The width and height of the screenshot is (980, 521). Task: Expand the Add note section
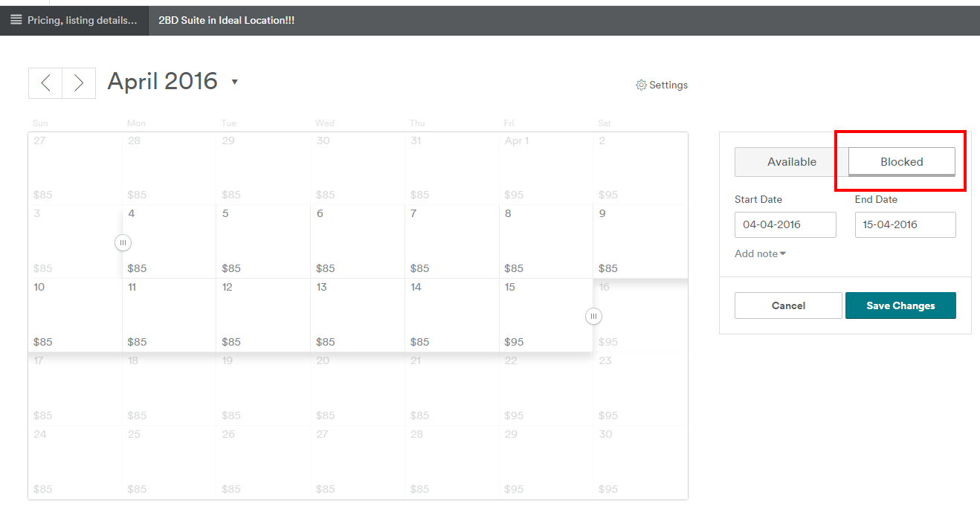coord(760,254)
